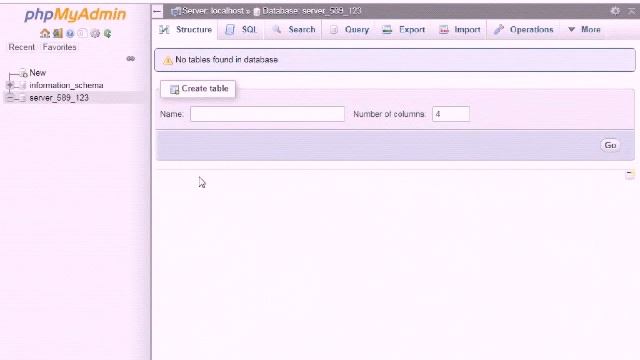This screenshot has width=640, height=360.
Task: Reload navigation panel green refresh icon
Action: click(x=107, y=33)
